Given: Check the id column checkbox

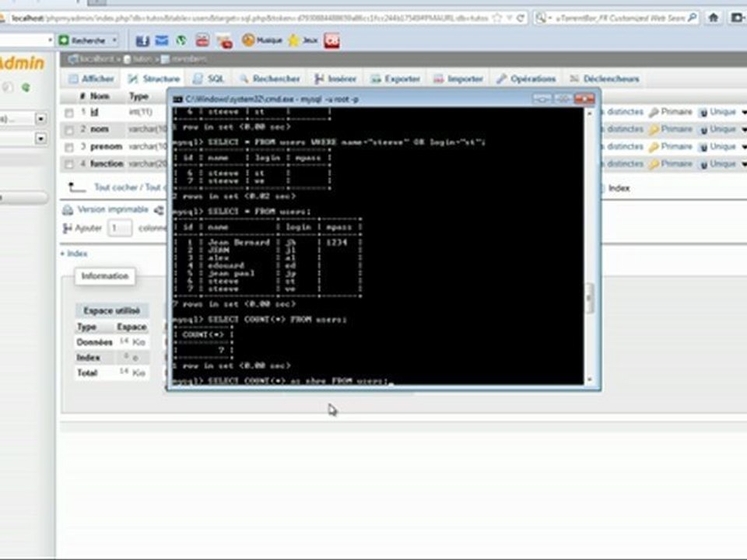Looking at the screenshot, I should 69,113.
